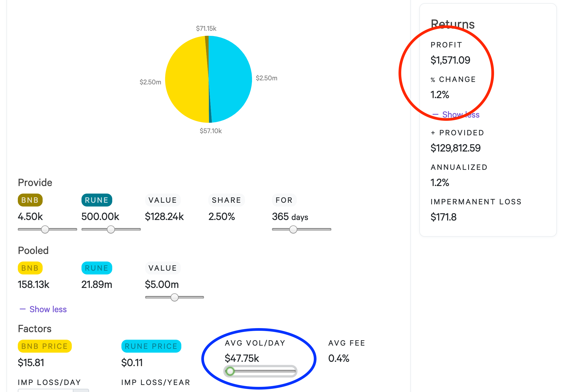
Task: Click the BNB PRICE tag
Action: 45,346
